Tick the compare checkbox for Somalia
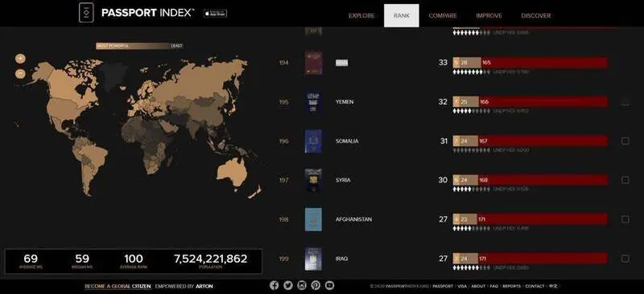644x294 pixels. coord(625,141)
